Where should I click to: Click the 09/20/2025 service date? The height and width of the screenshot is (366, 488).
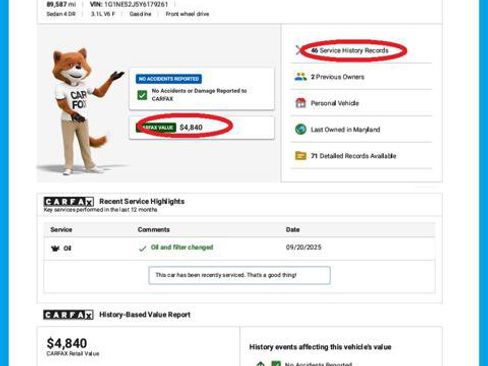click(x=303, y=247)
